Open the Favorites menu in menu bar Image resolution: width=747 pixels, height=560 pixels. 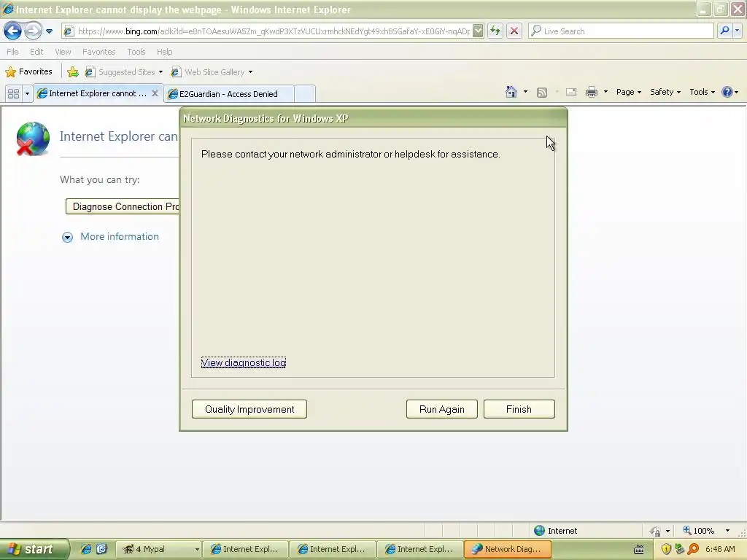(x=98, y=52)
